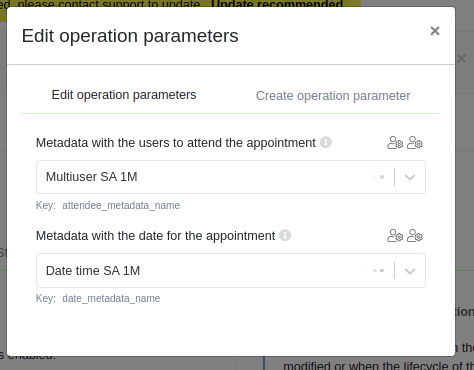Select the Edit operation parameters tab
Viewport: 474px width, 370px height.
(124, 95)
